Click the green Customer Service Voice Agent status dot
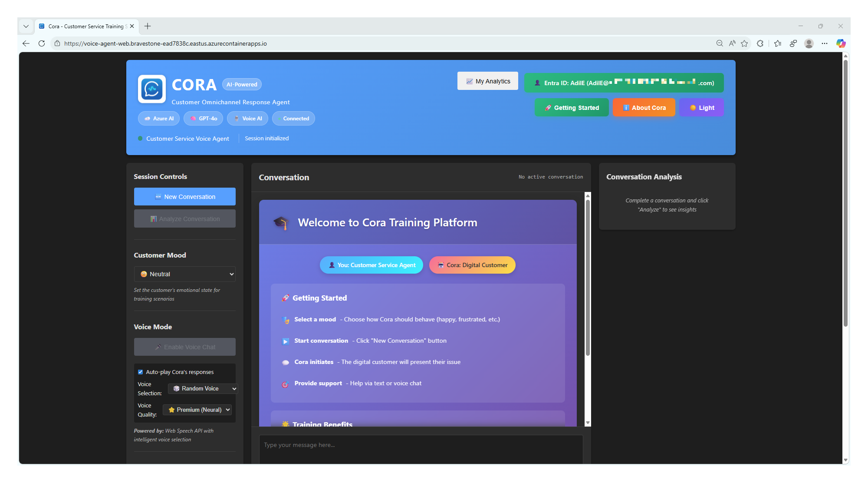The height and width of the screenshot is (483, 868). coord(140,138)
